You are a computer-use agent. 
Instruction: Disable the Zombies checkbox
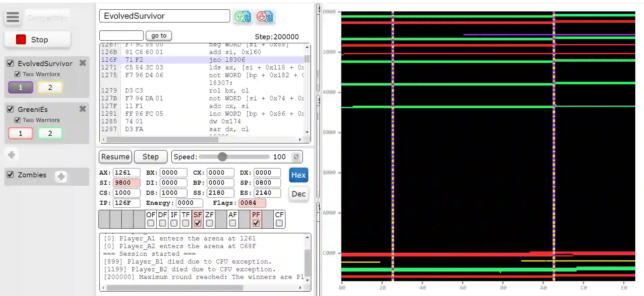pos(11,175)
